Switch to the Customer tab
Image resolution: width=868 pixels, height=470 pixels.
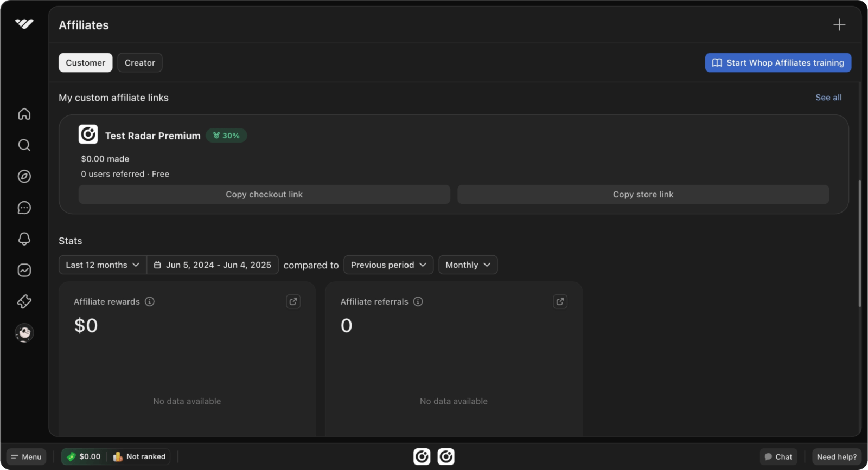pyautogui.click(x=86, y=63)
